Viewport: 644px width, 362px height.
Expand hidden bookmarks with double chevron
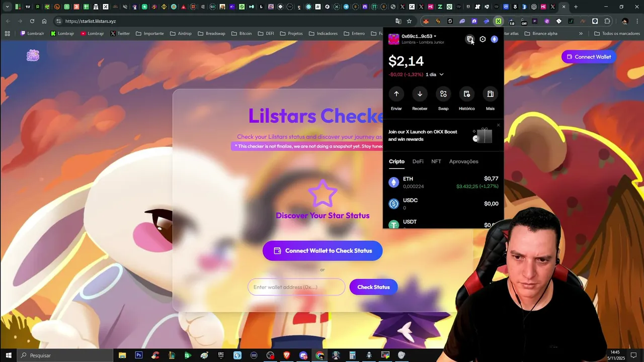(581, 34)
